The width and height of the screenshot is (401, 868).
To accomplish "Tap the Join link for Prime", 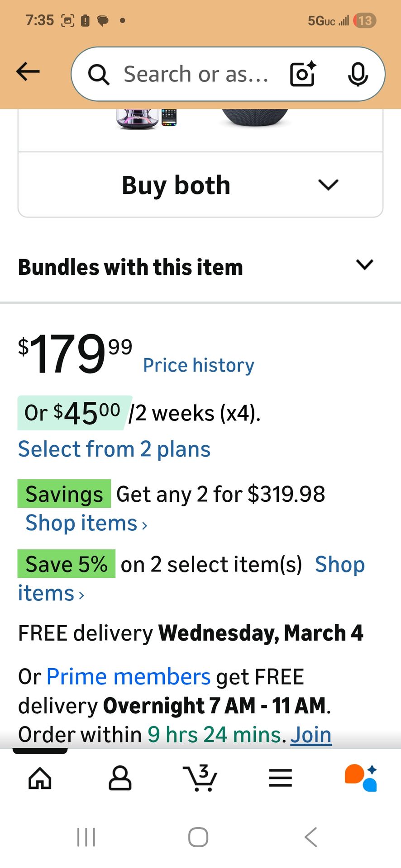I will tap(311, 735).
